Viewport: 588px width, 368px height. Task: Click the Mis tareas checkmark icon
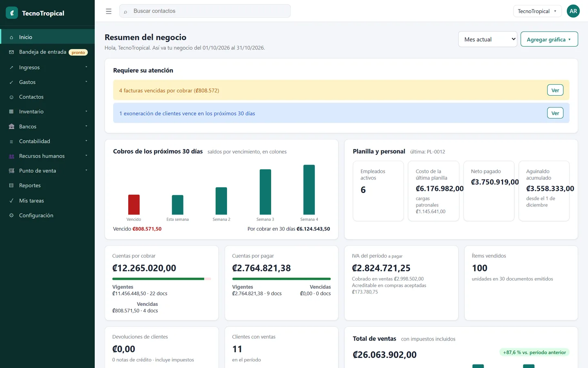tap(11, 201)
